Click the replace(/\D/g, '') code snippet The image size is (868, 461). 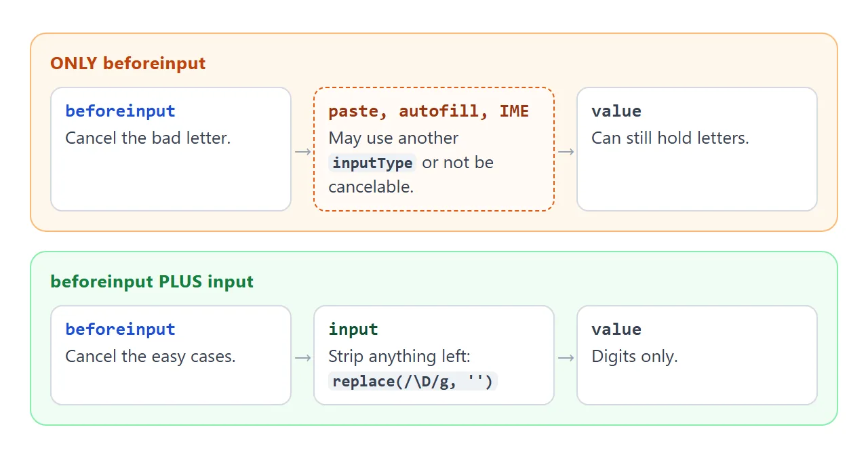coord(413,382)
